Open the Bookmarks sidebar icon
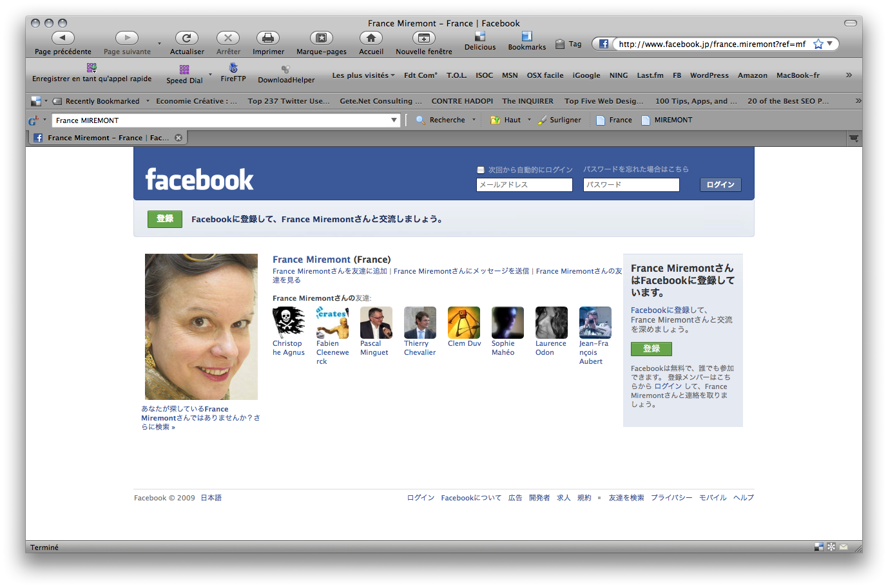Viewport: 888px width, 588px height. click(527, 36)
